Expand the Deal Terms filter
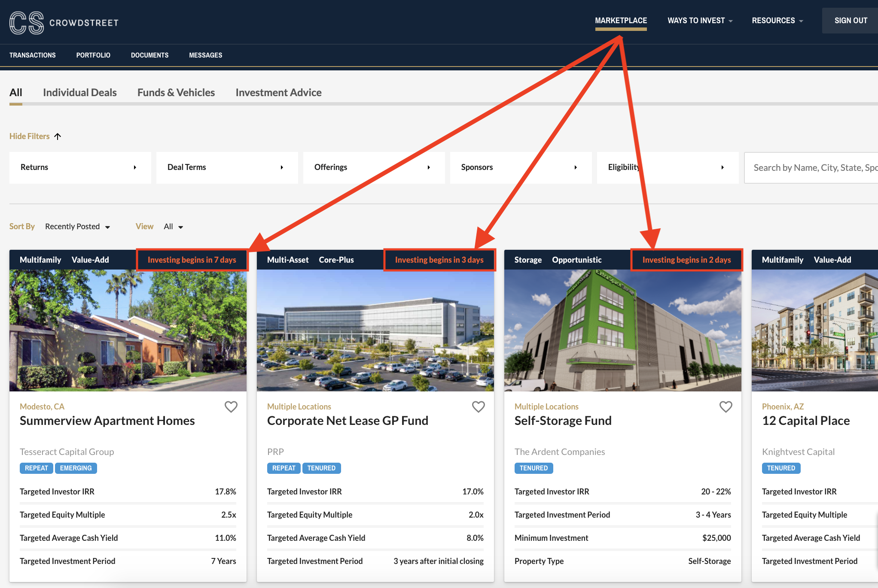The width and height of the screenshot is (878, 588). click(227, 167)
